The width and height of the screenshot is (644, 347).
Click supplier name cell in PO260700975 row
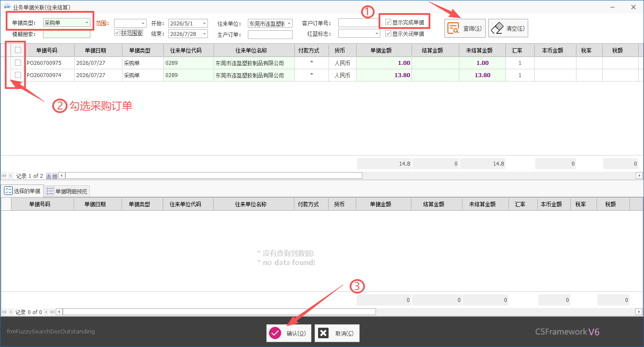click(x=254, y=63)
